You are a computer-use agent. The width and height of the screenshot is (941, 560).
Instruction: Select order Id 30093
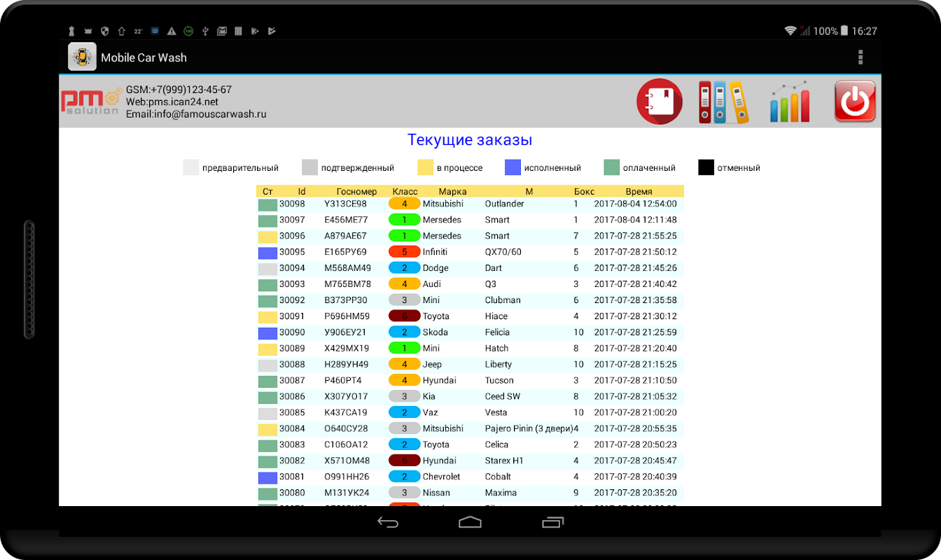pyautogui.click(x=292, y=284)
